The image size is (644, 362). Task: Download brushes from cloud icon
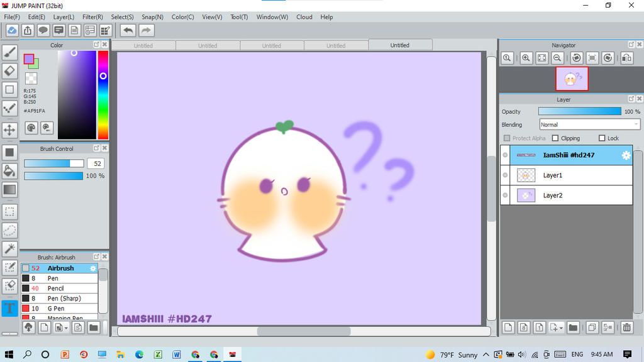click(x=28, y=327)
